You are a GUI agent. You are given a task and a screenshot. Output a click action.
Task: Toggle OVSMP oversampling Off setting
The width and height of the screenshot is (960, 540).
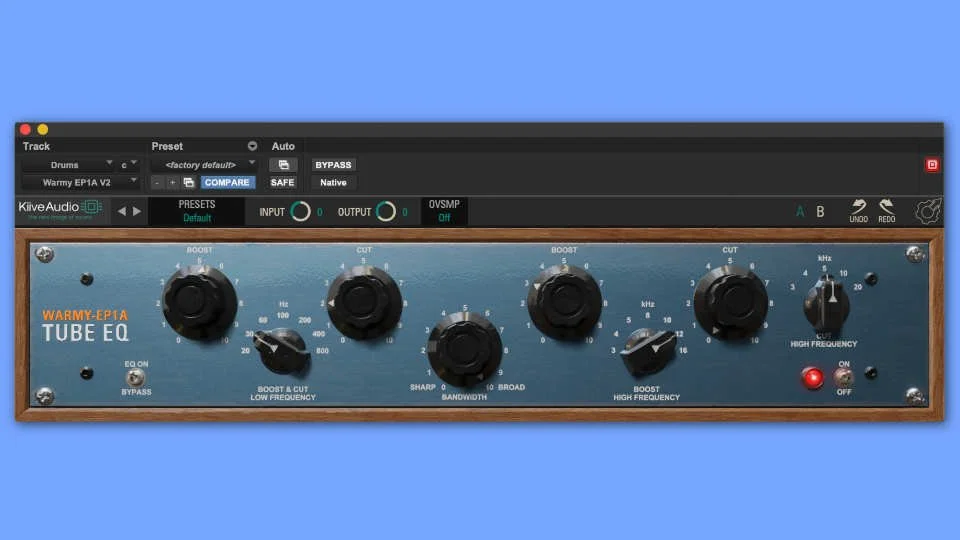click(x=444, y=211)
